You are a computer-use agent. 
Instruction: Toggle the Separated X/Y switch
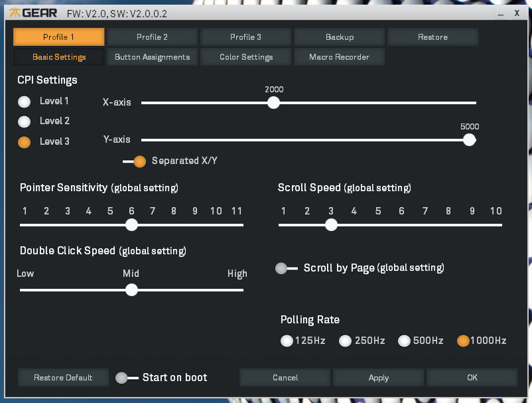135,161
